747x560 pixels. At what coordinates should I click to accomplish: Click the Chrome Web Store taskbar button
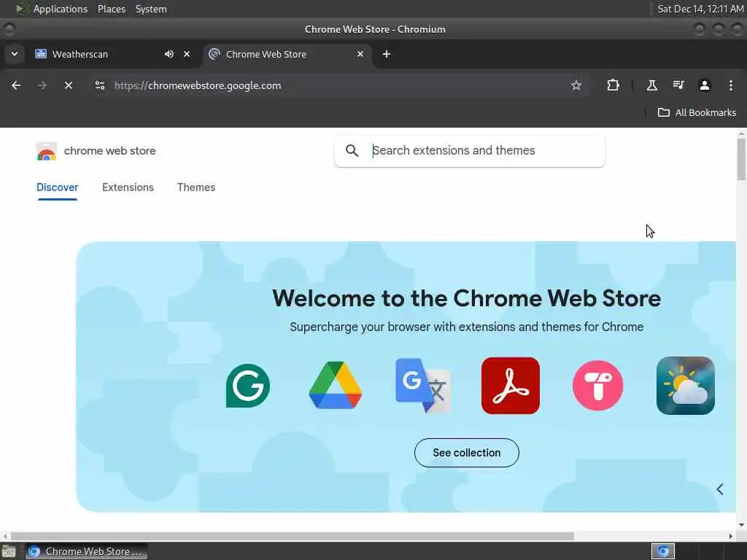(x=86, y=551)
